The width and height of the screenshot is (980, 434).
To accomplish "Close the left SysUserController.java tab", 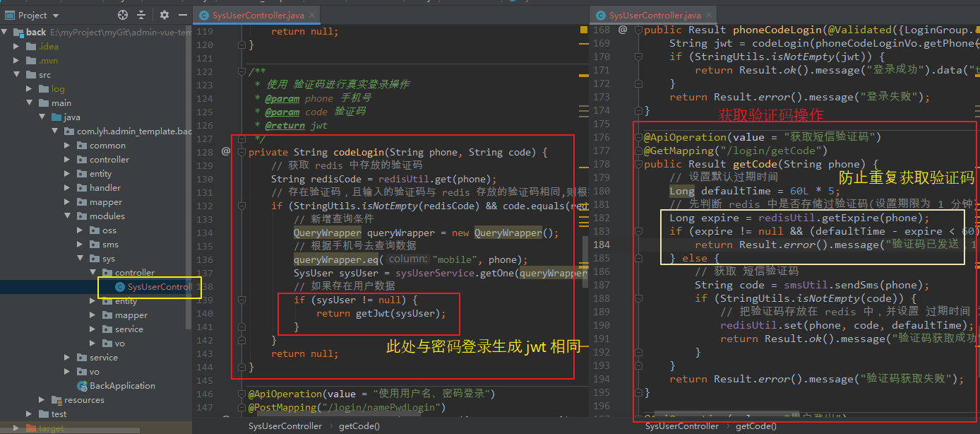I will [x=311, y=15].
